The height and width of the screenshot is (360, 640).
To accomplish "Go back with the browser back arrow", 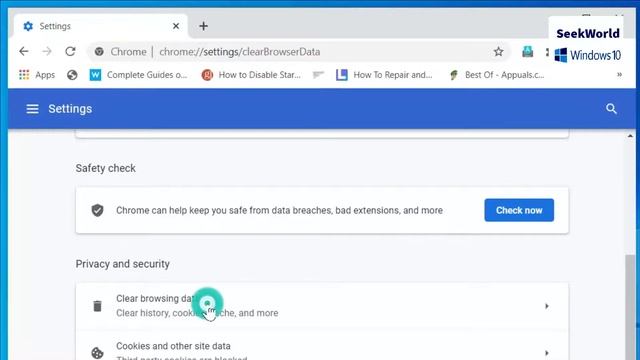I will [24, 51].
